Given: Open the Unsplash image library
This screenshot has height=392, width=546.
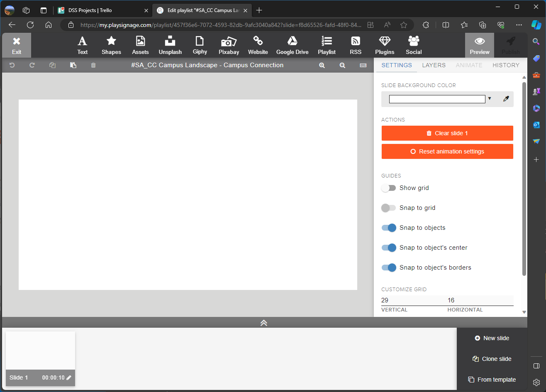Looking at the screenshot, I should 170,45.
